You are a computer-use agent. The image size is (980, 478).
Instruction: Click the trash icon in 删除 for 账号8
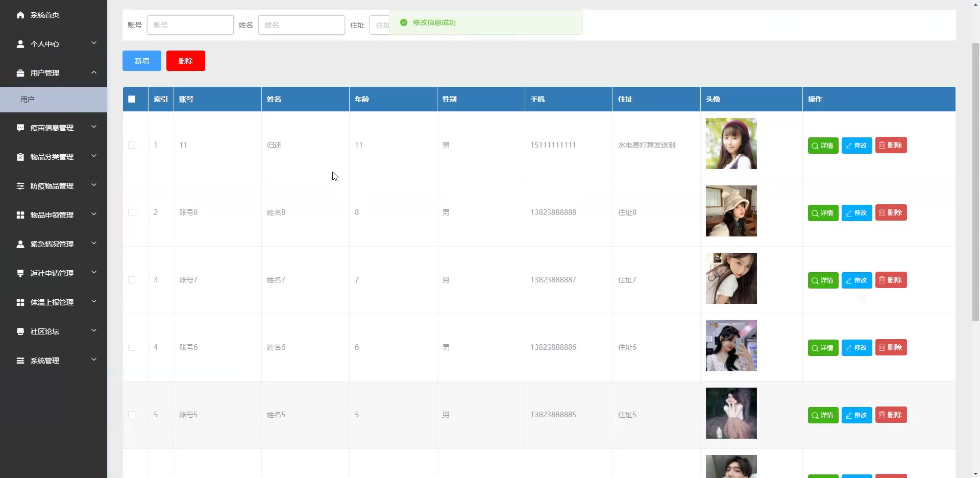pyautogui.click(x=882, y=212)
